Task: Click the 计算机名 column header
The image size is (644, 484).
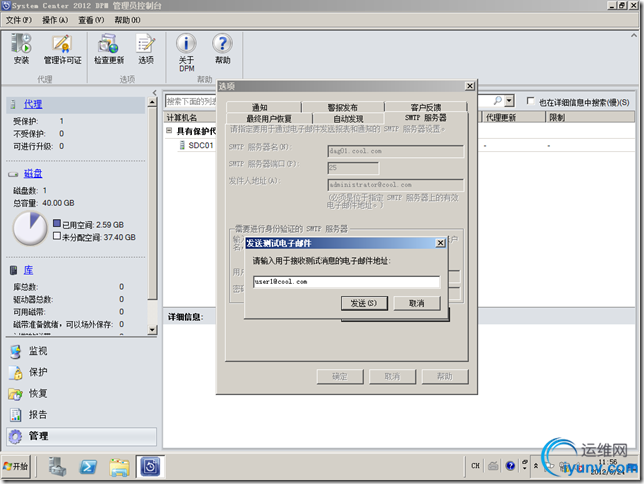Action: [182, 118]
